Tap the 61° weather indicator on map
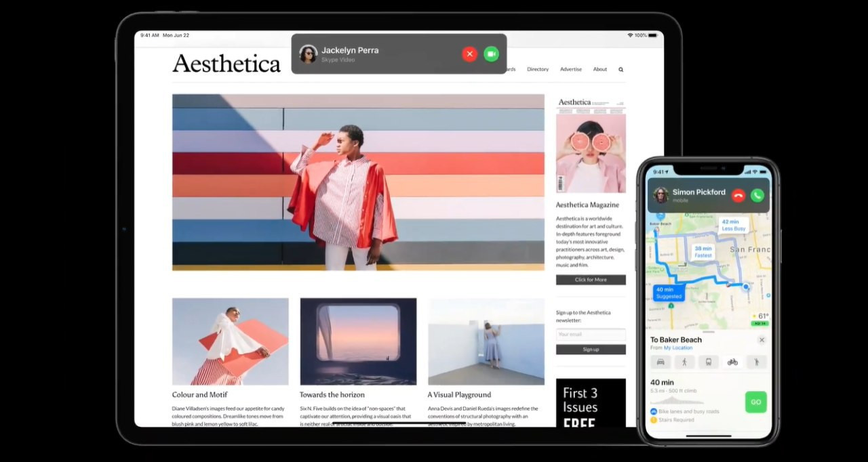This screenshot has height=462, width=868. [760, 316]
